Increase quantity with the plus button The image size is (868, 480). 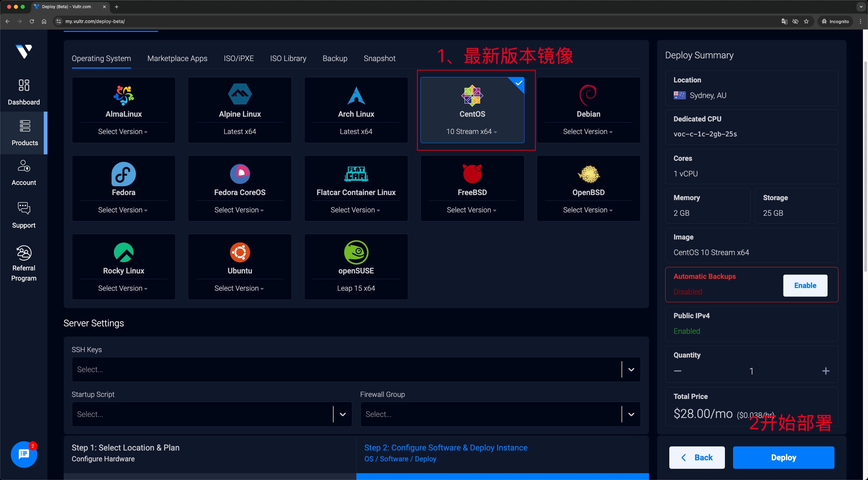[x=826, y=371]
